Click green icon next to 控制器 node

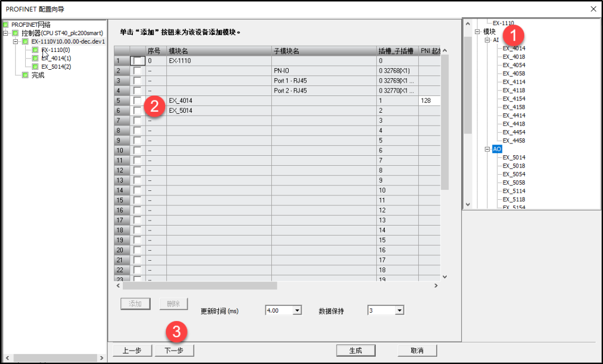(16, 33)
